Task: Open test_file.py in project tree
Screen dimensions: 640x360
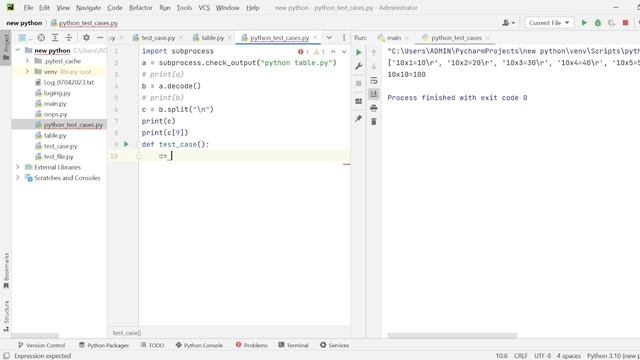Action: click(x=59, y=156)
